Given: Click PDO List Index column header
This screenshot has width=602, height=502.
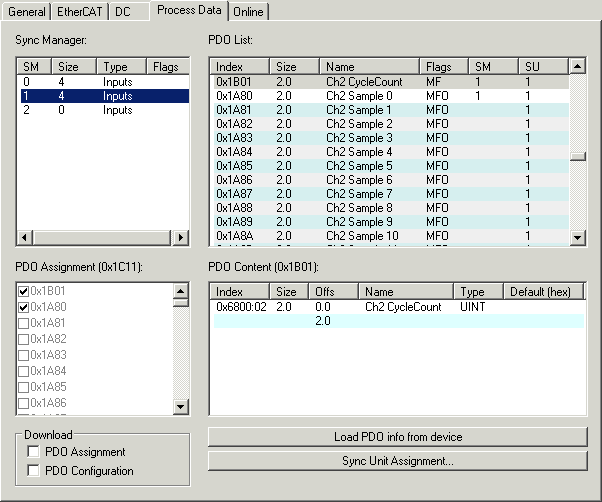Looking at the screenshot, I should point(240,66).
